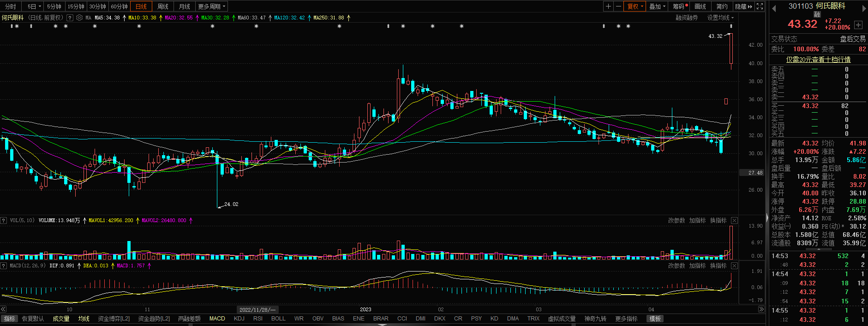The height and width of the screenshot is (326, 868).
Task: Open the moving average settings gear
Action: [79, 18]
